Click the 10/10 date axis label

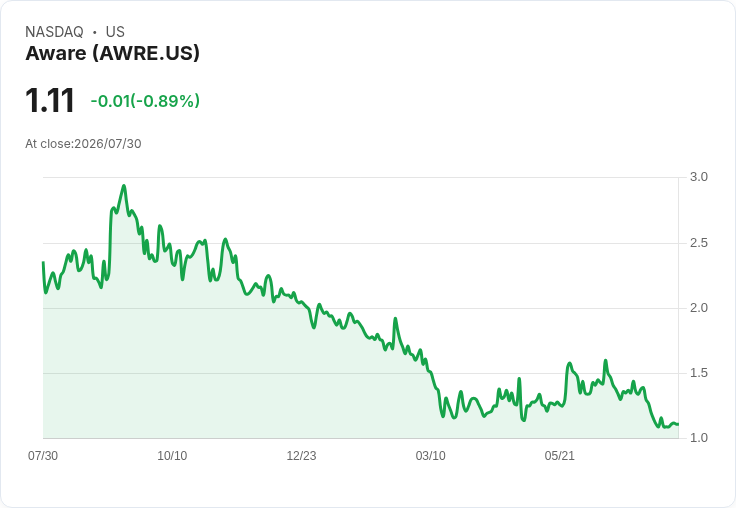point(172,455)
